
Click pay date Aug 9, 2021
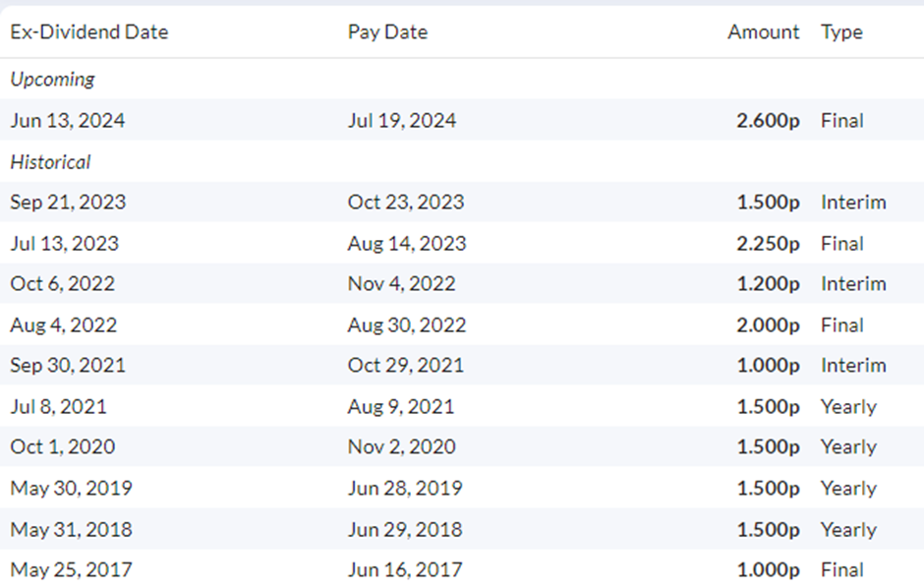tap(401, 406)
